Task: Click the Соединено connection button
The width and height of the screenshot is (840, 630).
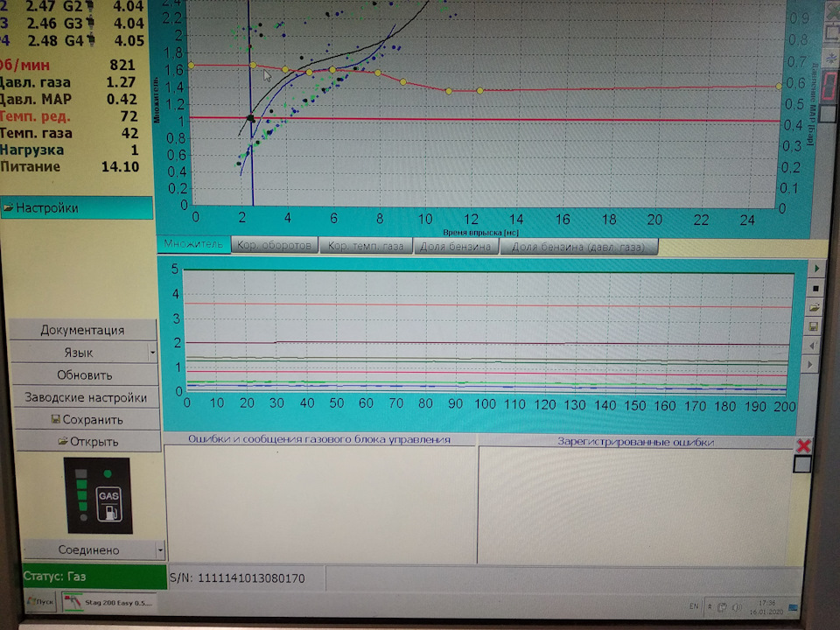Action: (x=89, y=549)
